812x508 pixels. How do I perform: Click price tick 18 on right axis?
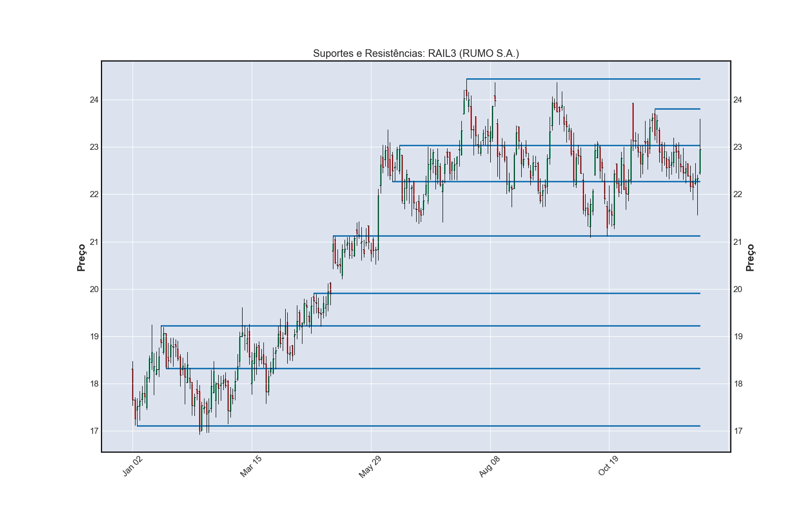737,384
